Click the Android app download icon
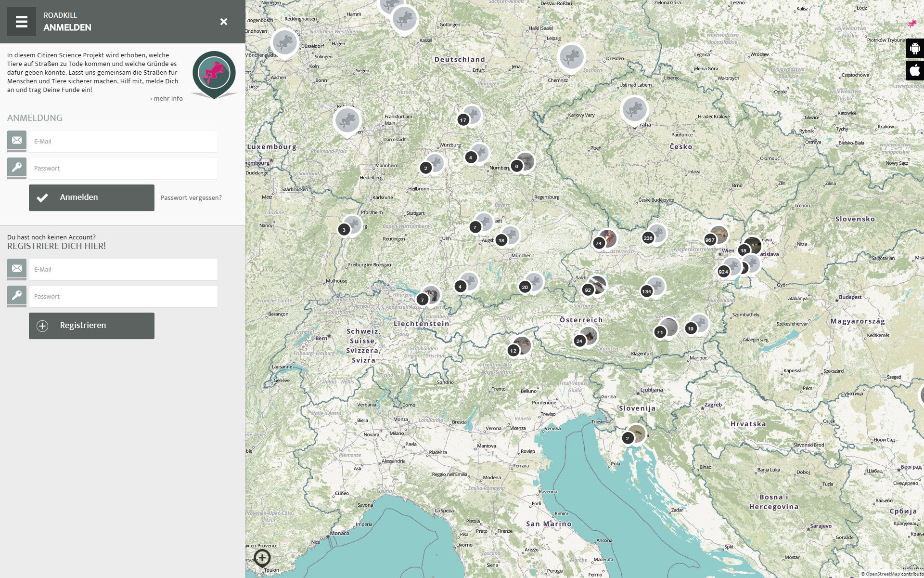924x578 pixels. click(x=915, y=48)
